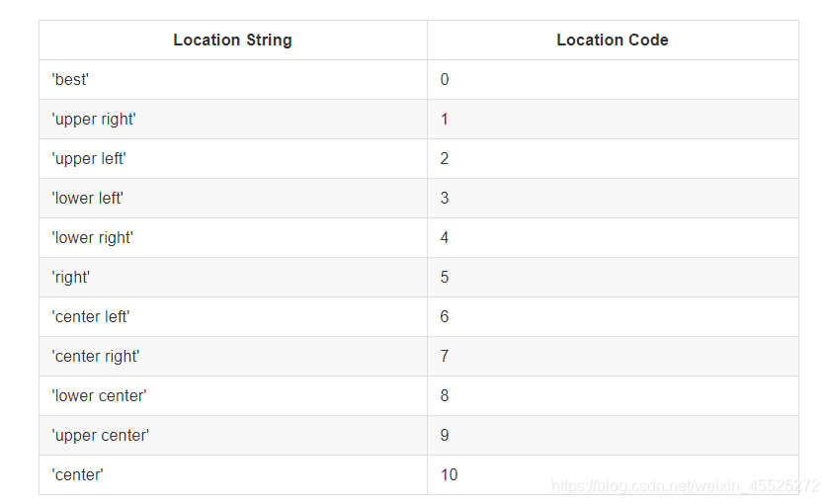Viewport: 829px width, 504px height.
Task: Select the 'best' table cell
Action: click(x=70, y=80)
